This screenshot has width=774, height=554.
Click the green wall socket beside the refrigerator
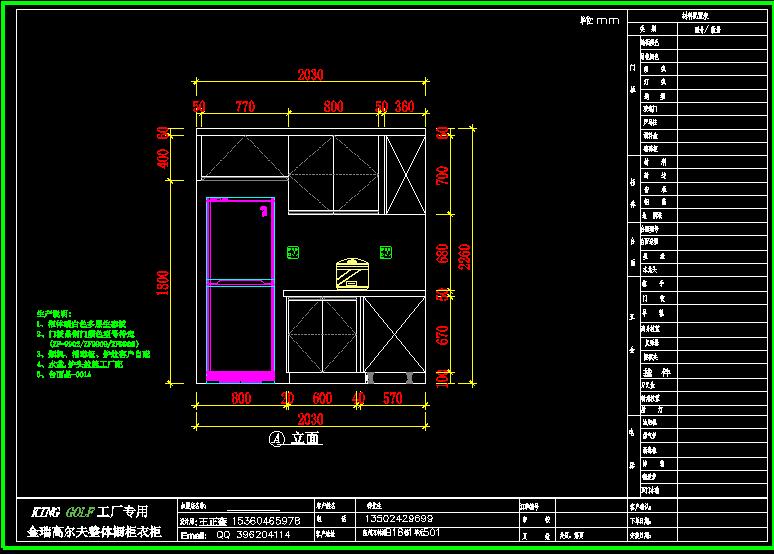(x=293, y=253)
